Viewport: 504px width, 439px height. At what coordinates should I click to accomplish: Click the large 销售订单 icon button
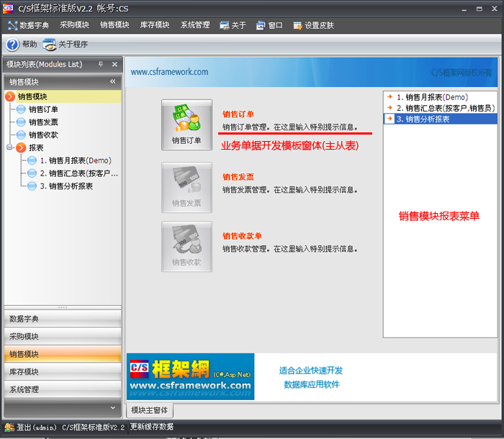pyautogui.click(x=186, y=125)
